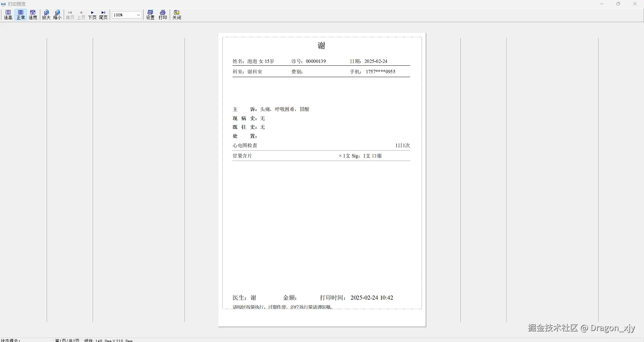Zoom out with the 缩小 icon
644x342 pixels.
(57, 15)
